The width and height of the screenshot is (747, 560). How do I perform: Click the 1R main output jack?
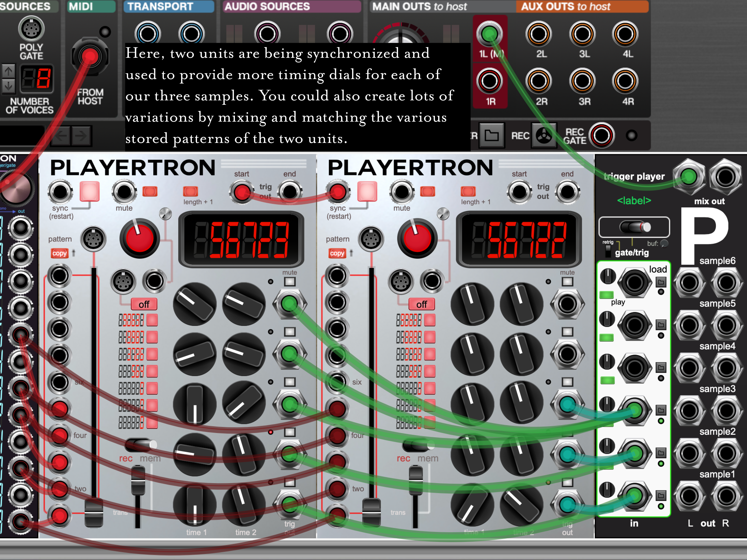pyautogui.click(x=489, y=81)
